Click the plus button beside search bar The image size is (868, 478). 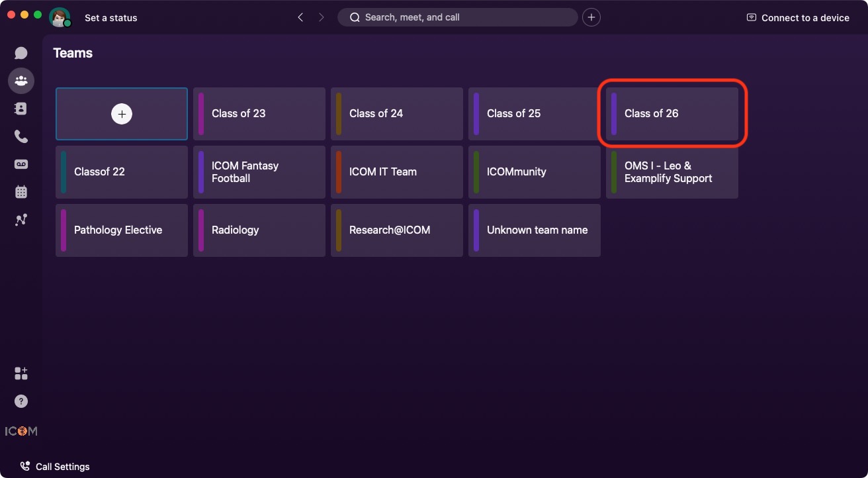(591, 17)
